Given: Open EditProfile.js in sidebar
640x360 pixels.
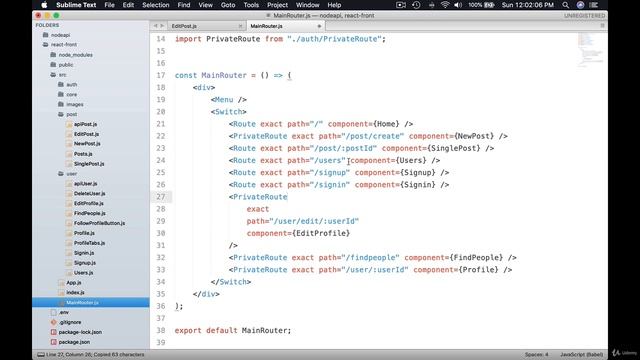Looking at the screenshot, I should tap(89, 203).
